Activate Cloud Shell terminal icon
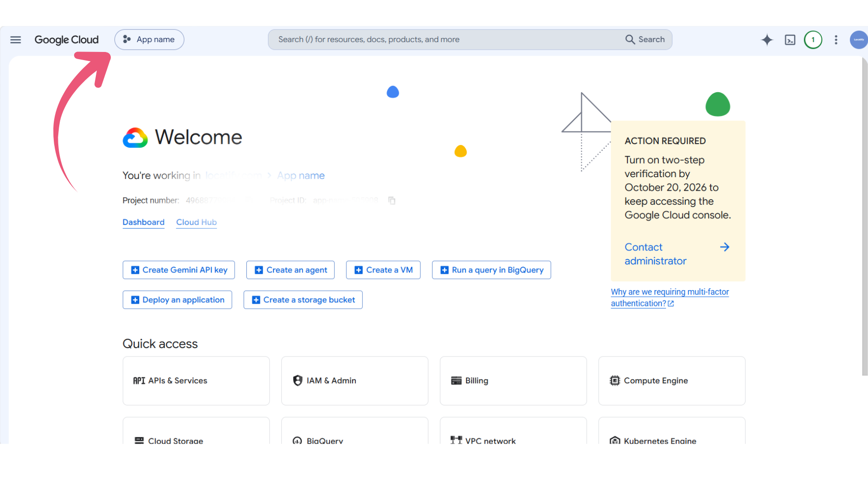Viewport: 868px width, 488px height. pyautogui.click(x=790, y=40)
